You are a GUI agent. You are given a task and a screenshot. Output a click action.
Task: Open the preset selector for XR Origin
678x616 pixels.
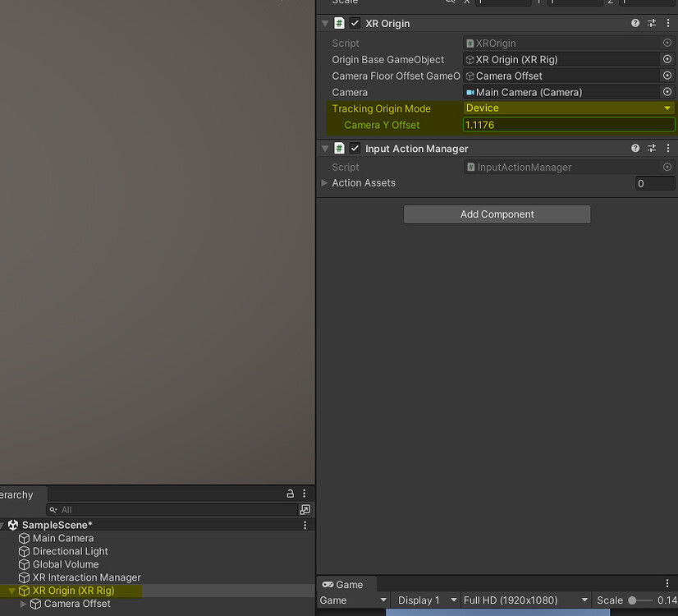coord(650,23)
